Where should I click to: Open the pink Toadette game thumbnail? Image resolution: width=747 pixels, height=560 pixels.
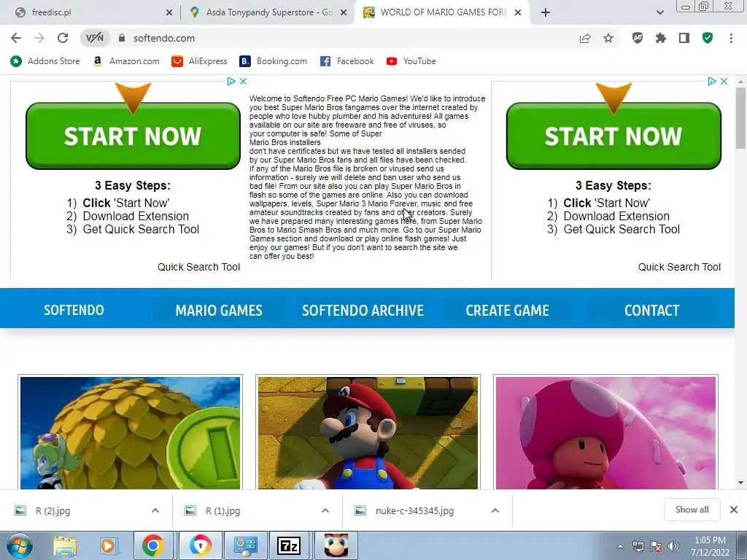[605, 432]
